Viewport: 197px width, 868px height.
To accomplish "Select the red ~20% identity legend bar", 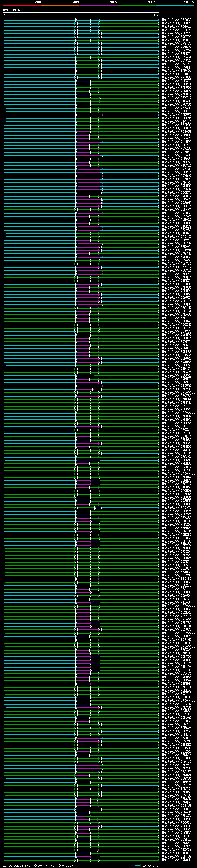I will click(x=22, y=6).
